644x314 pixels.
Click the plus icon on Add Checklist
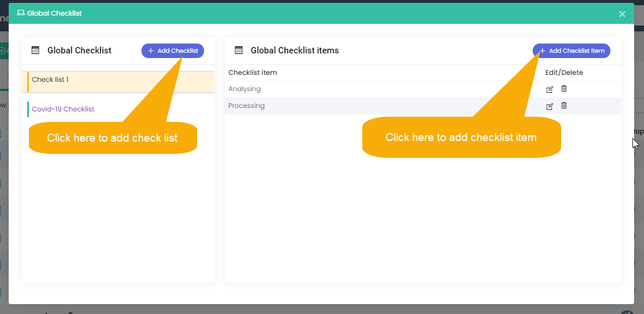(151, 51)
